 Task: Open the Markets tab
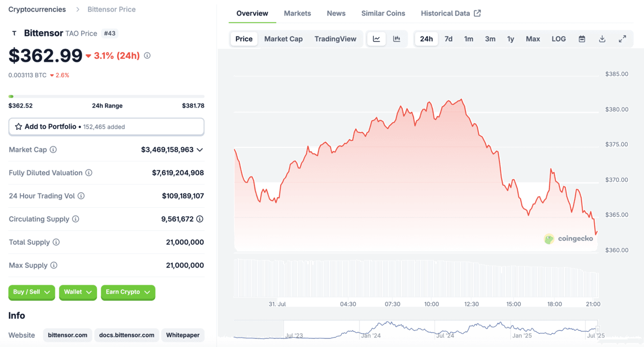pyautogui.click(x=297, y=13)
